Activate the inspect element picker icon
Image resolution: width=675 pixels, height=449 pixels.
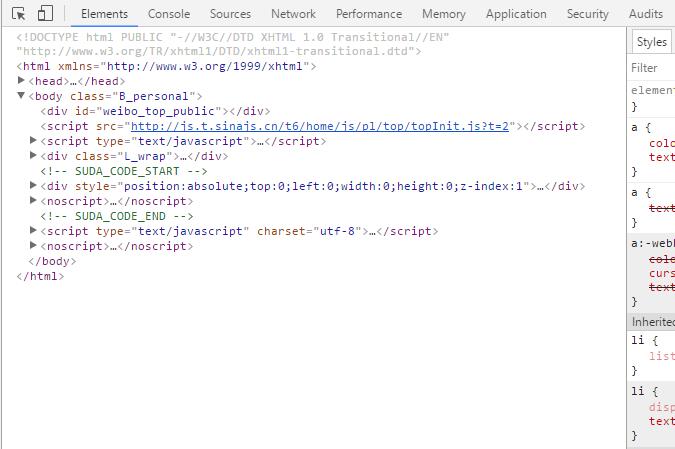[x=19, y=14]
